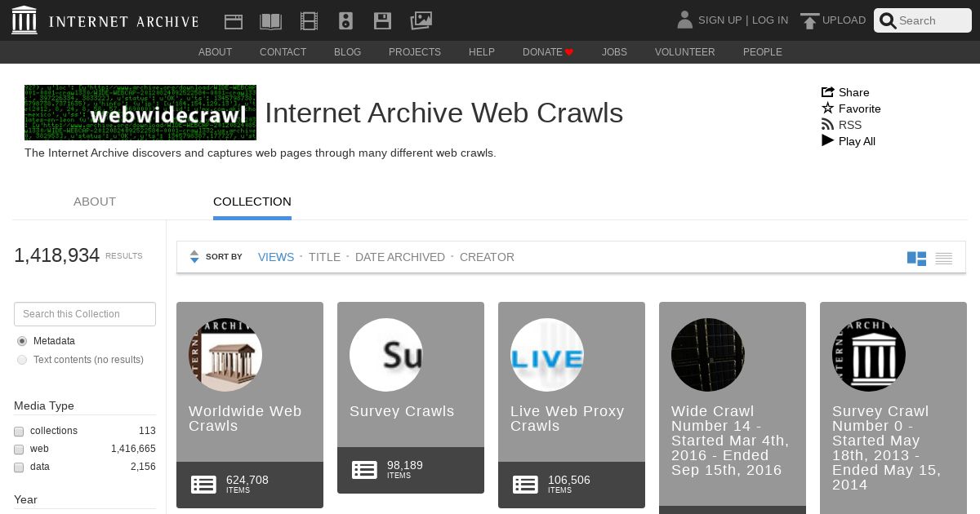Click the SIGN UP link
The width and height of the screenshot is (980, 514).
click(719, 20)
